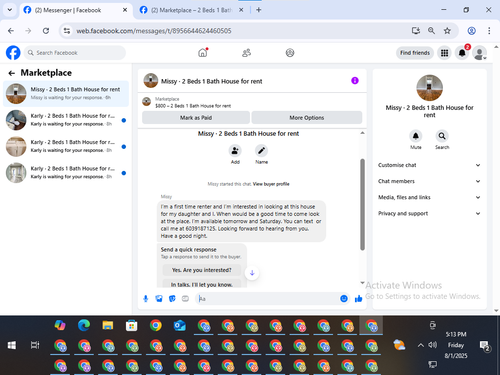
Task: Choose a sticker icon
Action: tap(172, 299)
